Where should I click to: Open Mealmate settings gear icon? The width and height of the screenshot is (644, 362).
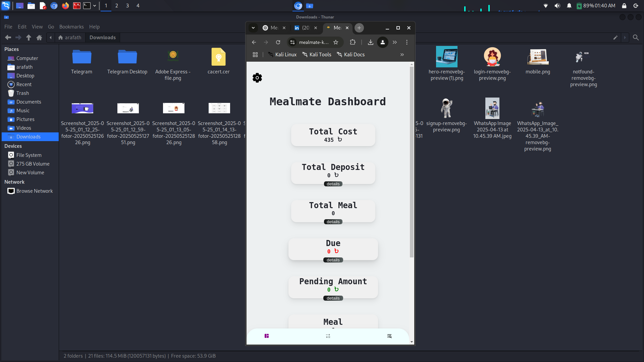tap(257, 78)
